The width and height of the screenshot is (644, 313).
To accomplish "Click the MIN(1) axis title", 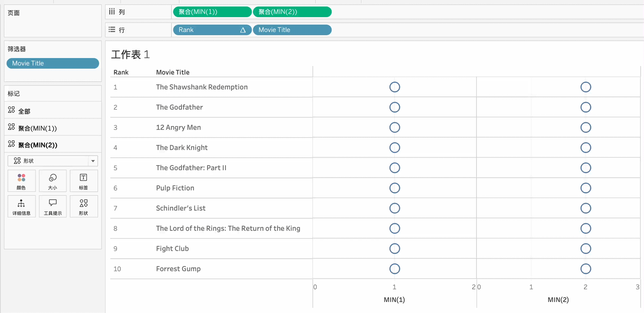I will point(394,300).
